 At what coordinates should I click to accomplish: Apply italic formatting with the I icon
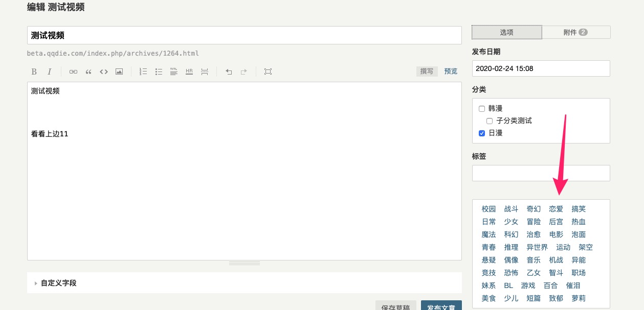pyautogui.click(x=50, y=71)
